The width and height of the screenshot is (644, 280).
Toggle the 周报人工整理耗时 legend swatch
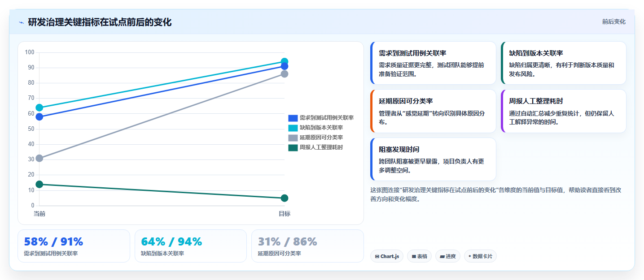pyautogui.click(x=293, y=147)
